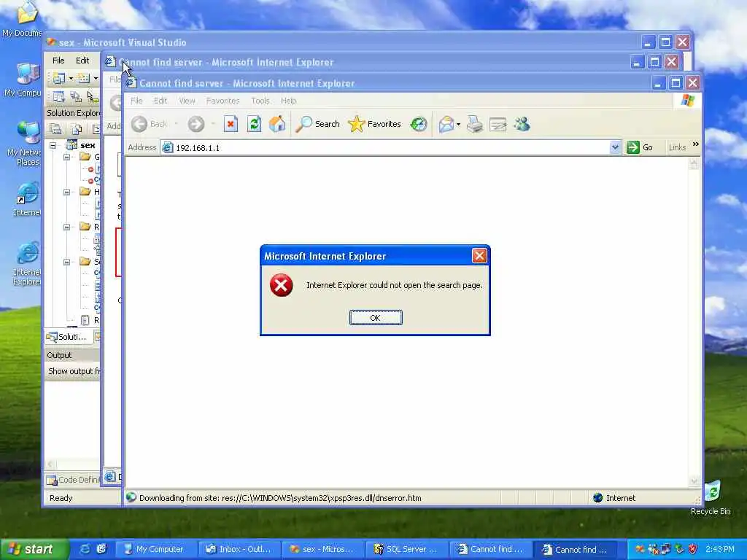Viewport: 747px width, 560px height.
Task: Open the File menu in Visual Studio
Action: [58, 61]
